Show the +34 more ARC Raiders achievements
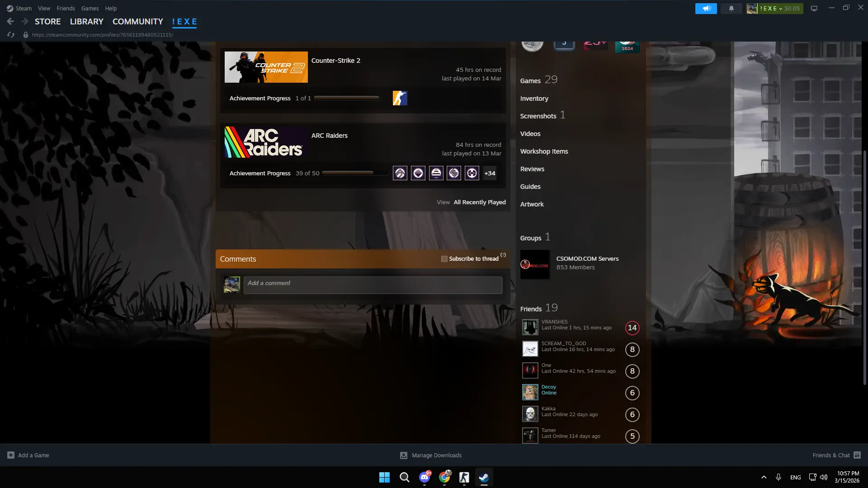 (x=490, y=173)
